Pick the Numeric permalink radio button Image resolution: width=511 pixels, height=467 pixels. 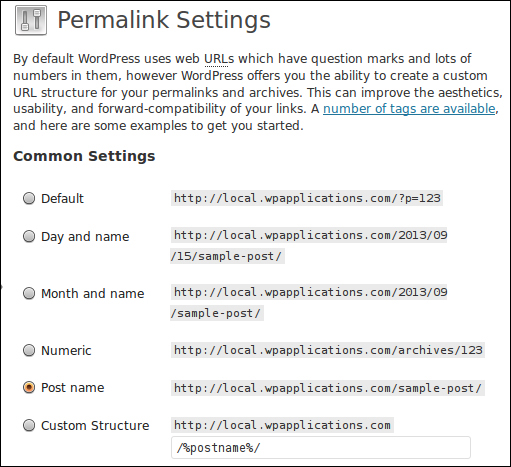29,350
